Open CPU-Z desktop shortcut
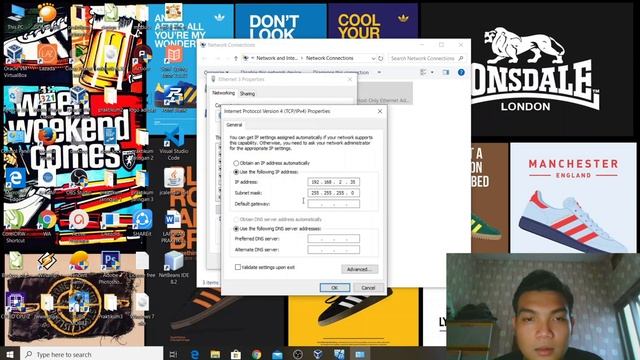This screenshot has width=640, height=360. (15, 305)
